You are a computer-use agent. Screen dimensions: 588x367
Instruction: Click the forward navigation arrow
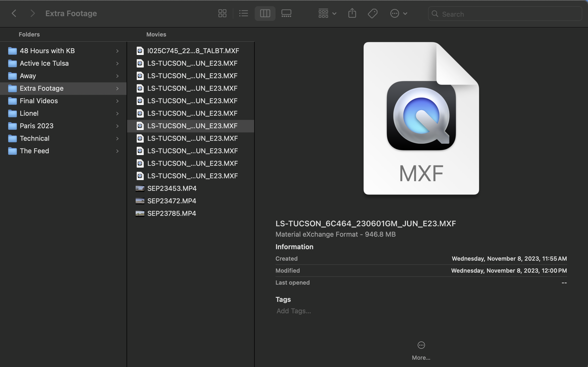[33, 13]
